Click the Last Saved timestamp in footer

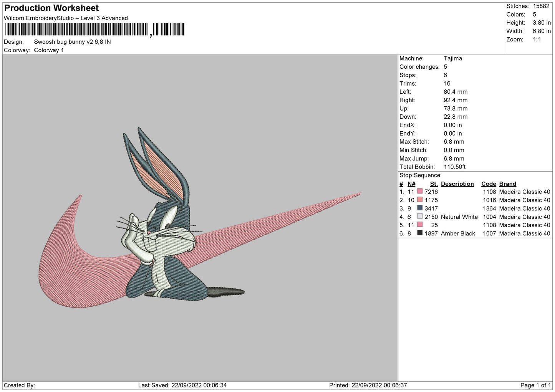[182, 385]
